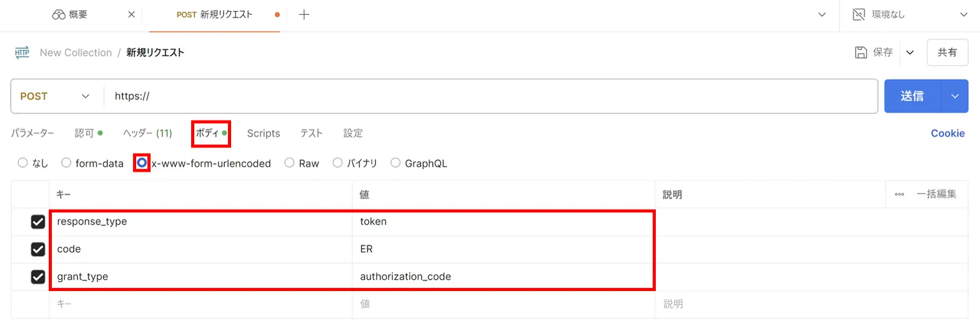This screenshot has width=980, height=321.
Task: Switch to the Scripts tab
Action: [264, 133]
